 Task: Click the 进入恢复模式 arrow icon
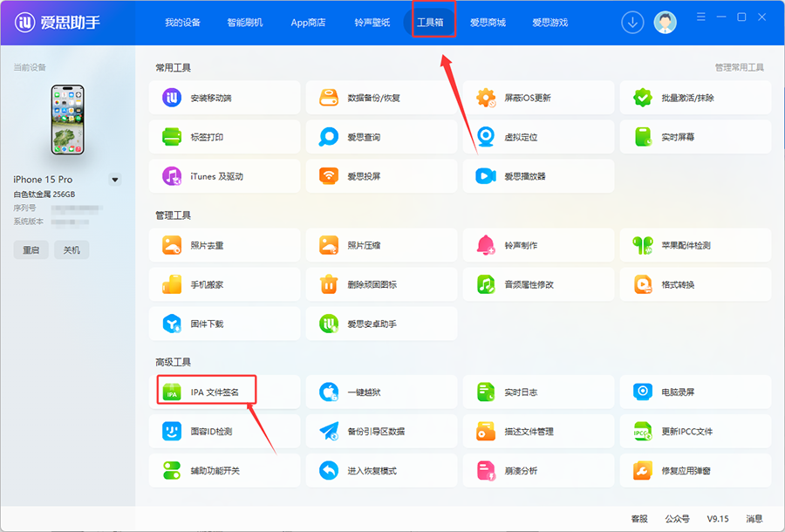[x=329, y=470]
